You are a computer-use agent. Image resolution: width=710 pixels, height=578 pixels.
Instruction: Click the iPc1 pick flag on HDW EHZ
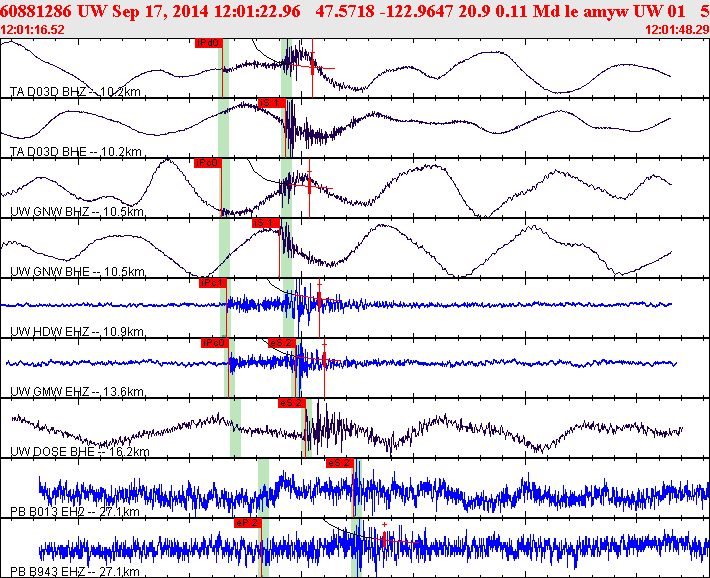212,283
